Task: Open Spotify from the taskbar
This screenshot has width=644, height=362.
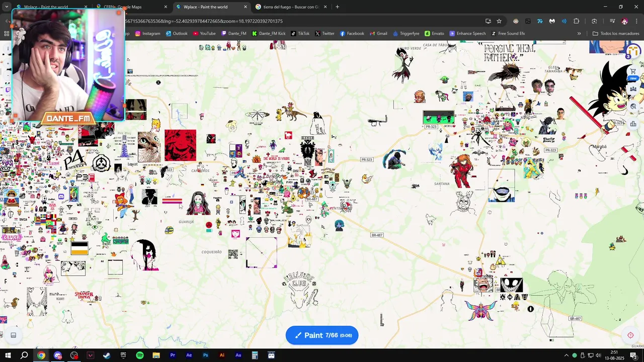Action: [x=140, y=355]
